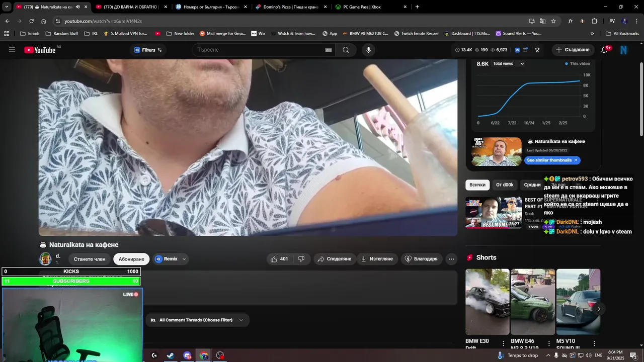Click See similar thumbnails link

pos(552,160)
